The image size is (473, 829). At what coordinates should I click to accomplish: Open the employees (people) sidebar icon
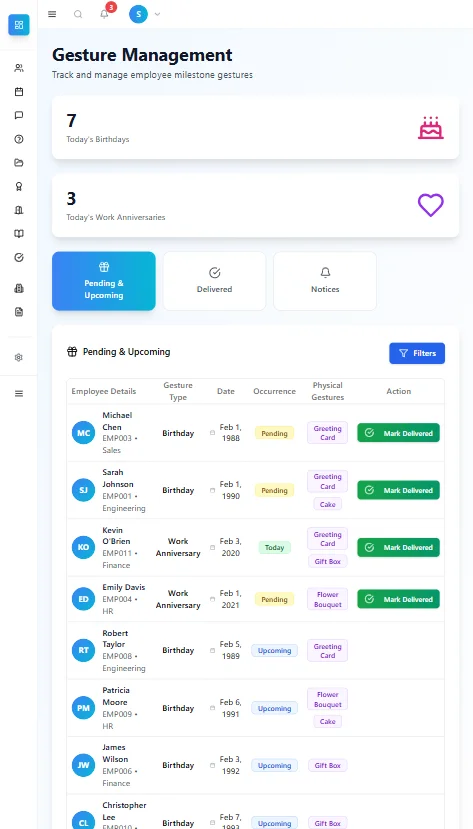[18, 68]
